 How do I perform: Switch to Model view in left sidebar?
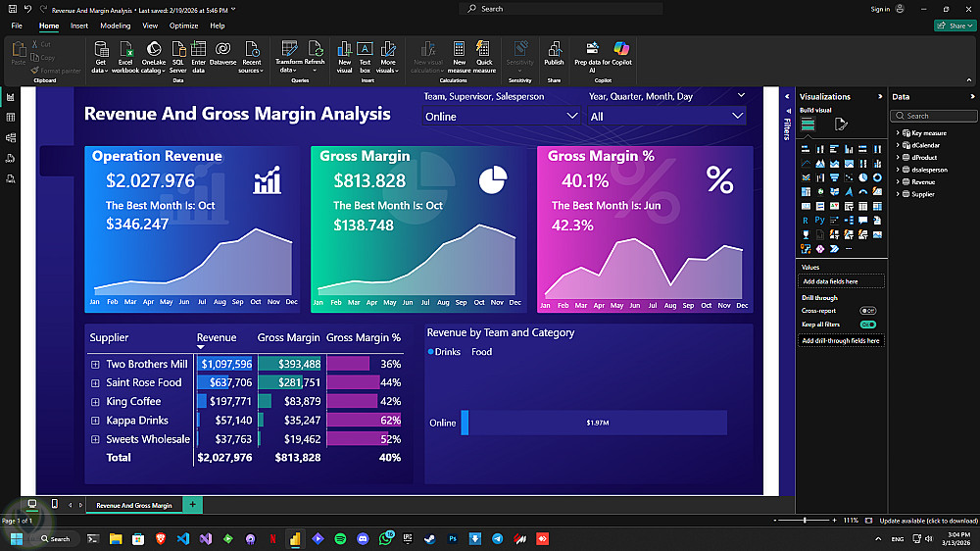tap(11, 137)
